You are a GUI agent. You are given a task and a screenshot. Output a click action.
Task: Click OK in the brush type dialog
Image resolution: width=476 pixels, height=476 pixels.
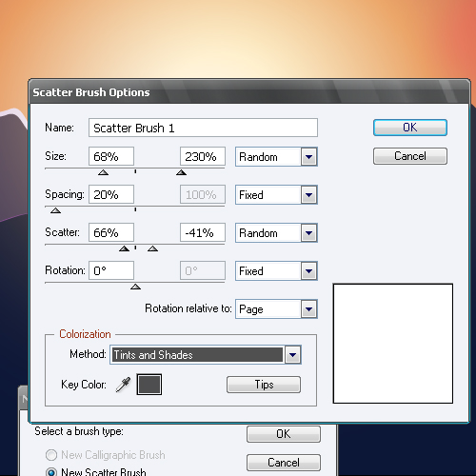tap(284, 434)
